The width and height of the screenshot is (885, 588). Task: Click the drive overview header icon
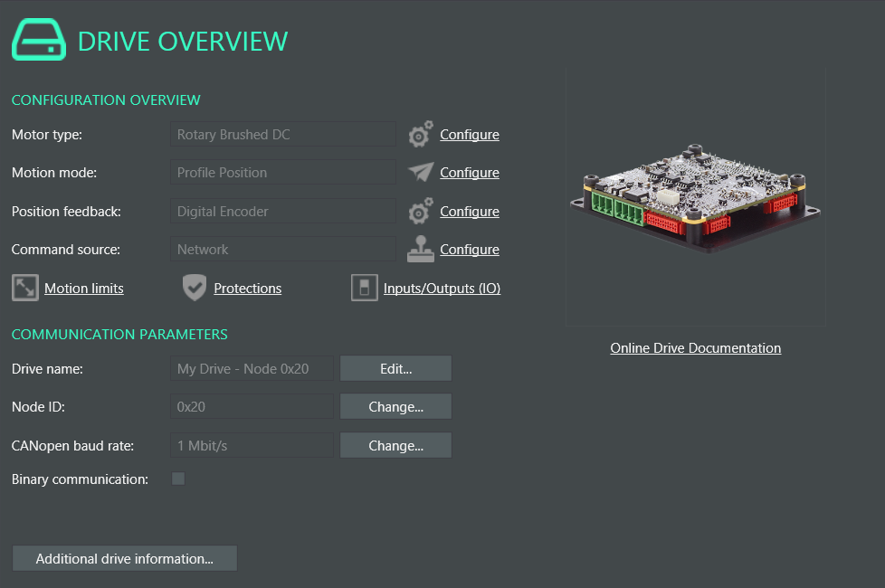pyautogui.click(x=38, y=41)
